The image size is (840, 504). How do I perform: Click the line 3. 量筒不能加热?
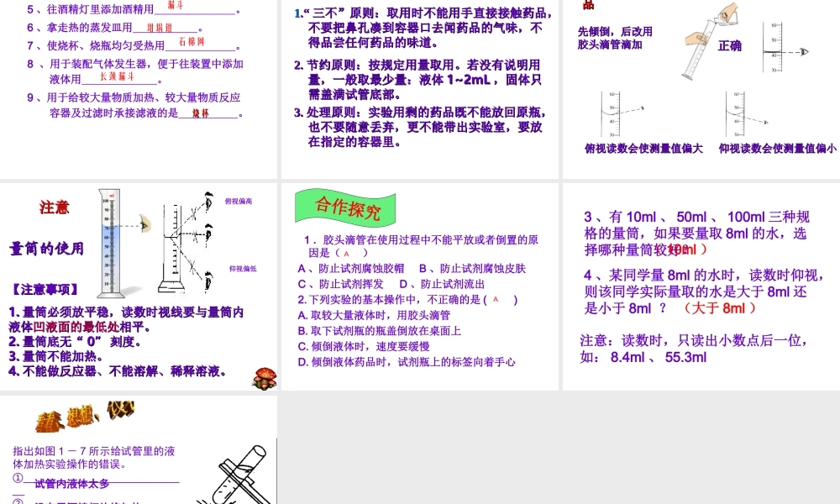click(55, 356)
